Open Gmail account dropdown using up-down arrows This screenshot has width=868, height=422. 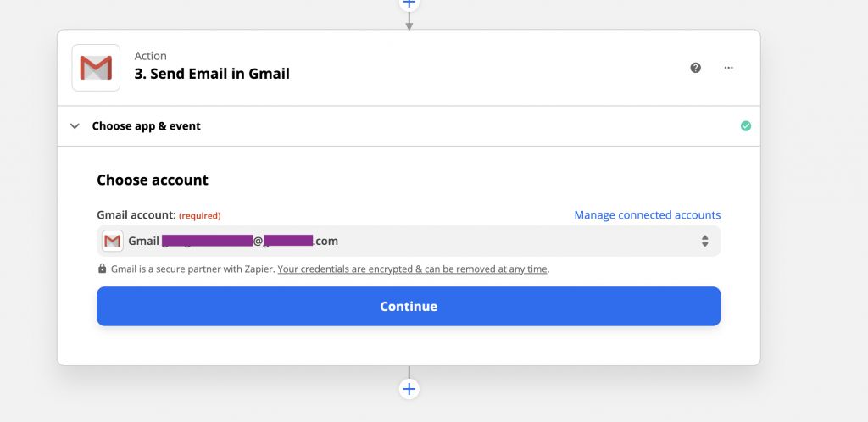point(704,242)
